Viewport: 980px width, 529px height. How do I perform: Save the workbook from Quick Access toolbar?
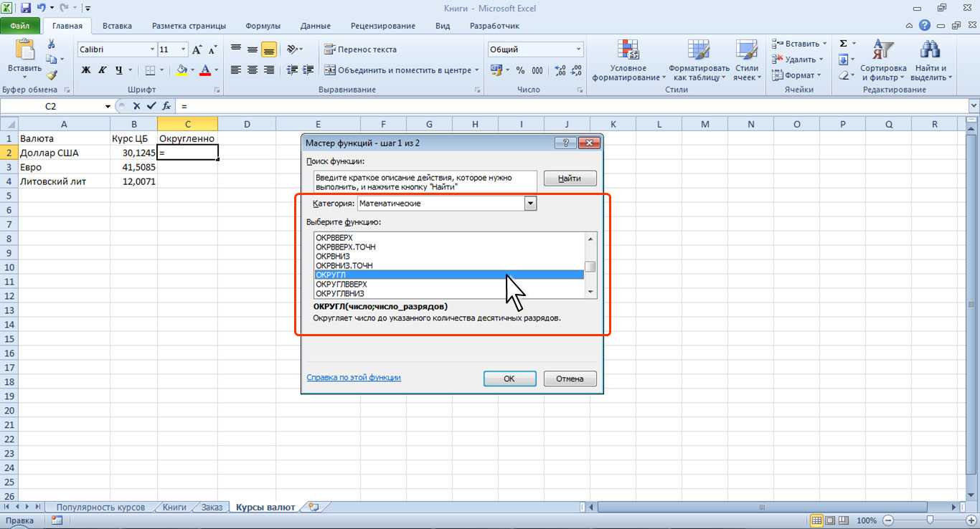[26, 9]
